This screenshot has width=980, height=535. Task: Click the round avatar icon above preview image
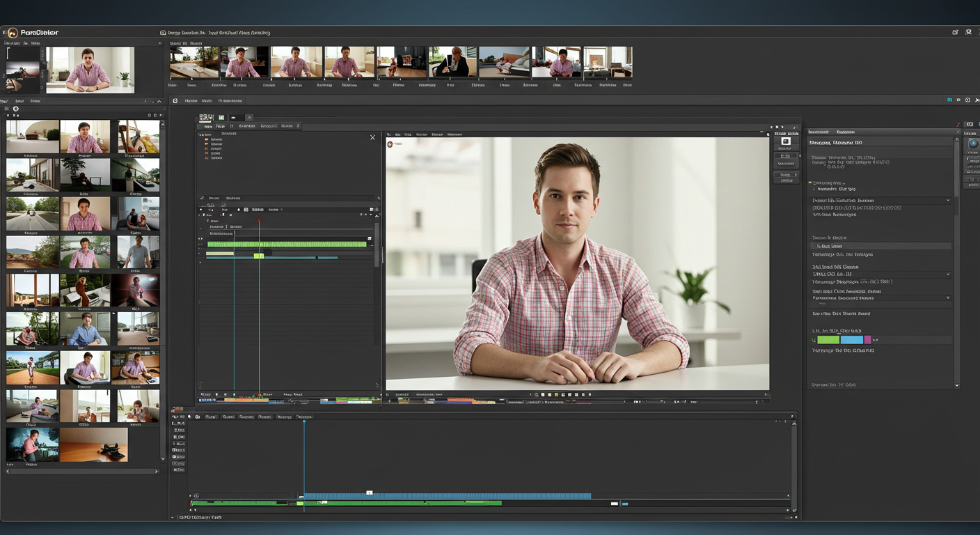tap(391, 144)
